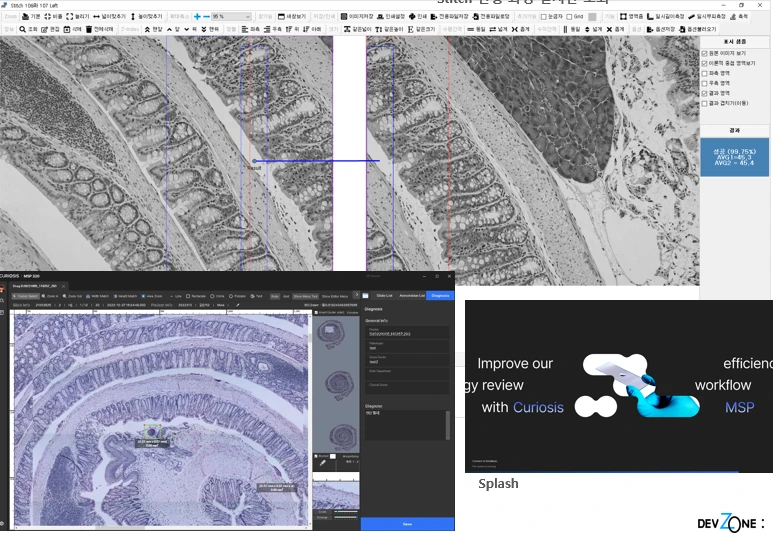The width and height of the screenshot is (773, 534).
Task: Click the gray grid color swatch
Action: [592, 16]
